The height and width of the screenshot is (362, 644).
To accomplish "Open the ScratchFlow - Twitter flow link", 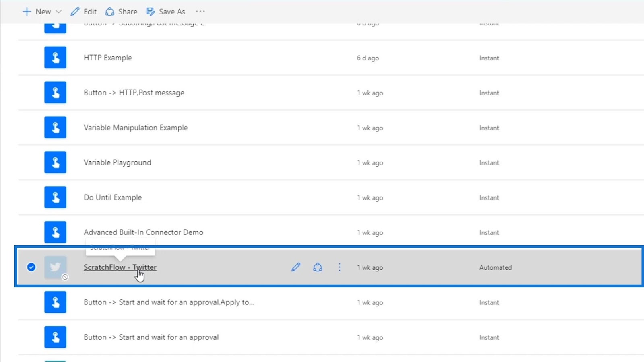I will [x=120, y=267].
